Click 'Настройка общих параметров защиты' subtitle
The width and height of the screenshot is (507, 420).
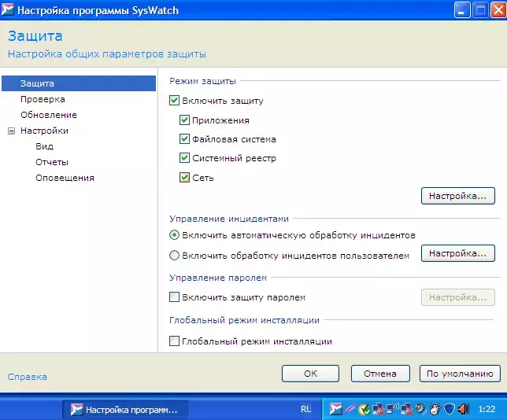pyautogui.click(x=107, y=54)
